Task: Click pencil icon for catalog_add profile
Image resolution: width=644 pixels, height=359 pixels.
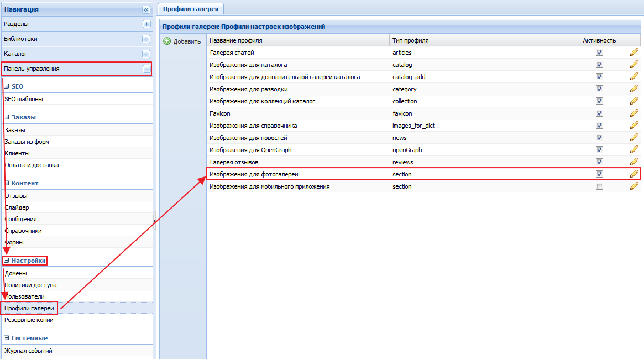Action: pyautogui.click(x=634, y=77)
